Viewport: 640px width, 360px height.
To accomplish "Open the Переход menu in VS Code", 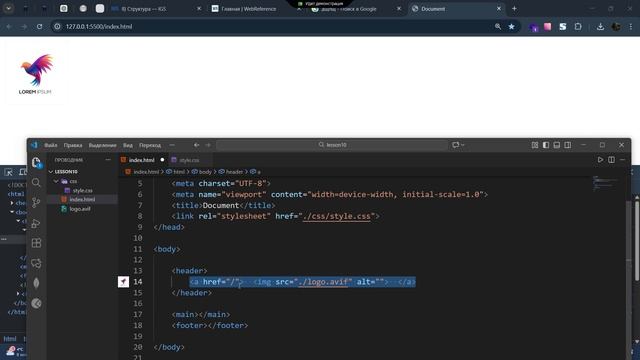I will pos(150,145).
